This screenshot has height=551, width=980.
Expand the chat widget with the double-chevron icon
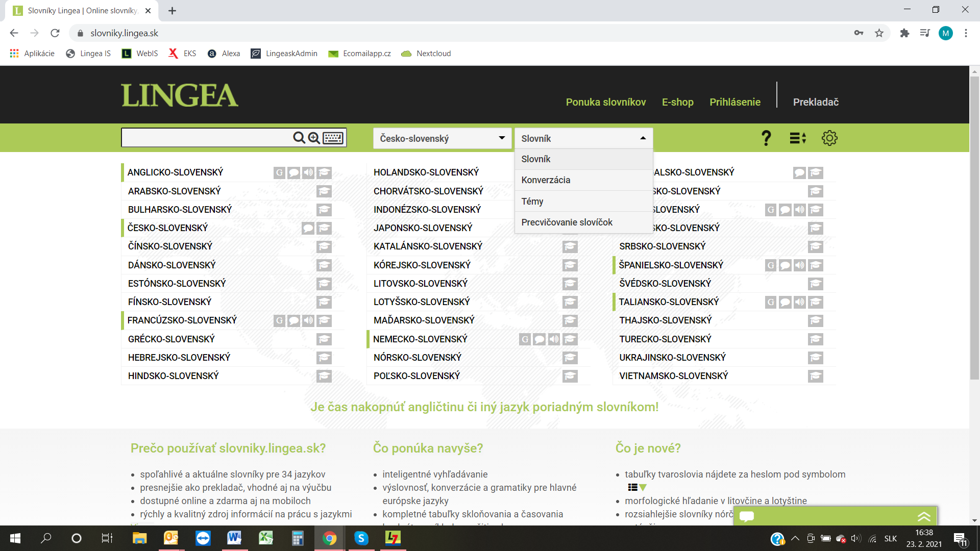[924, 516]
